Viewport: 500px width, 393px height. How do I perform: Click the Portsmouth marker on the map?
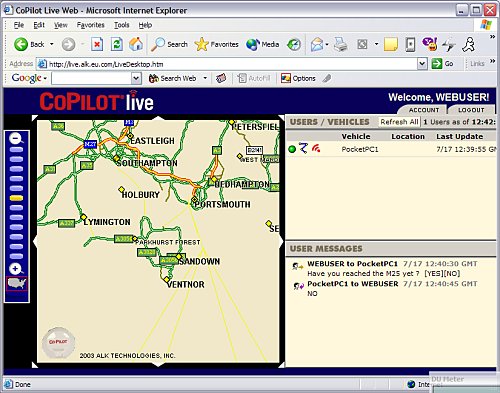click(194, 200)
